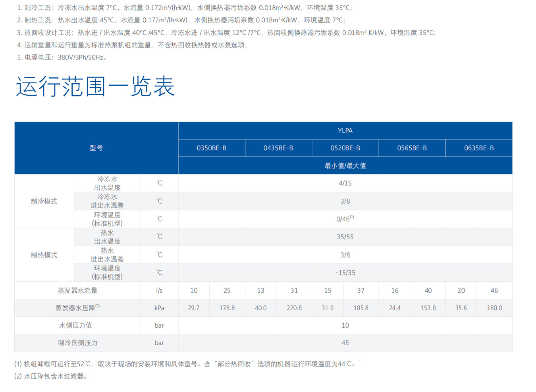Click the 0435BE-B model column header
The image size is (536, 392).
click(278, 148)
